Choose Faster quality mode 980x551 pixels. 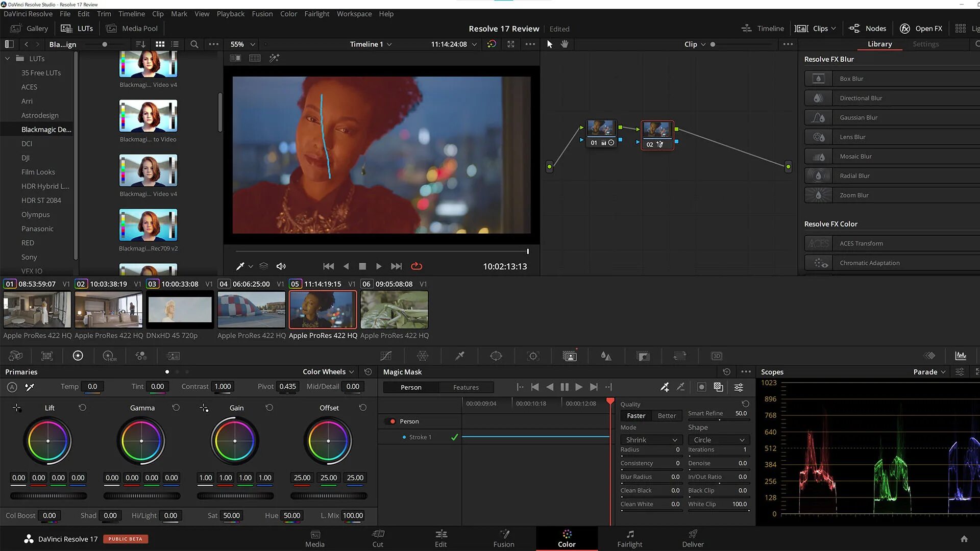(x=636, y=416)
